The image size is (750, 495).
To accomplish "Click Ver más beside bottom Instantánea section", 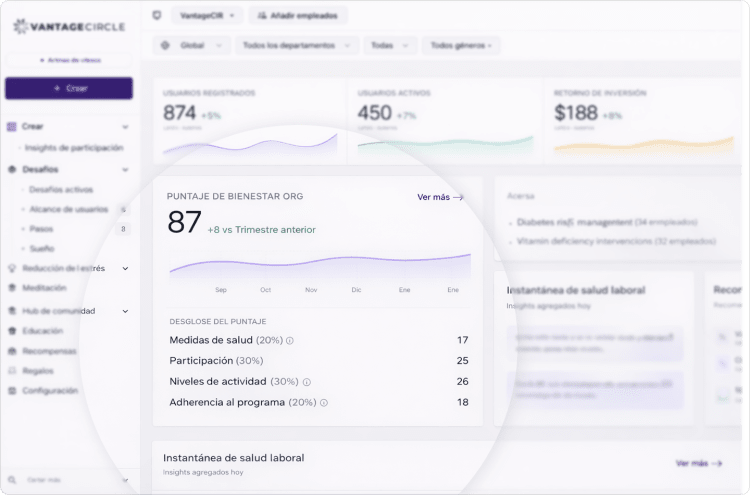I will (x=699, y=463).
